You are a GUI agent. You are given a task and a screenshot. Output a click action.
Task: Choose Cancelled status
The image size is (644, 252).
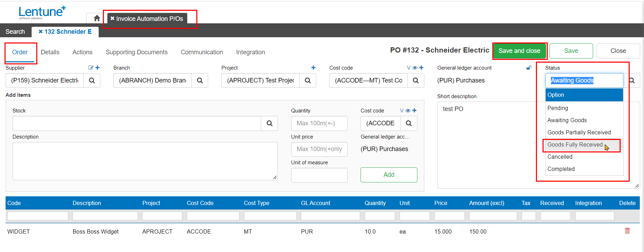pyautogui.click(x=584, y=157)
